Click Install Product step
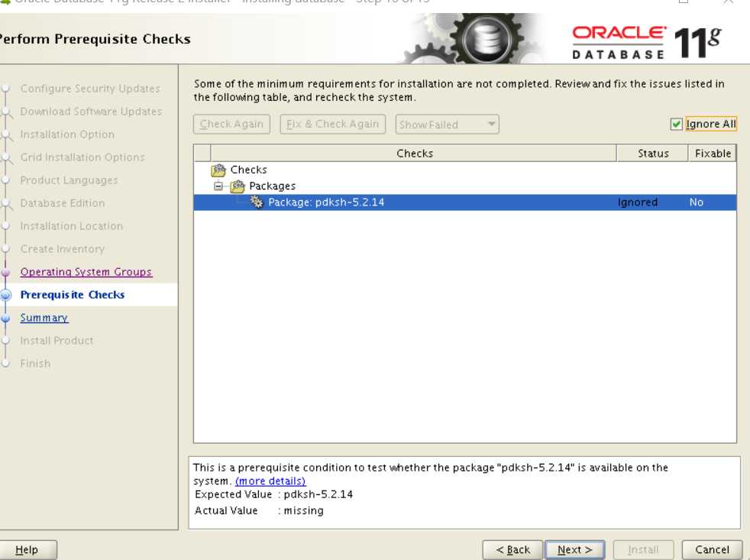The image size is (750, 560). tap(57, 341)
